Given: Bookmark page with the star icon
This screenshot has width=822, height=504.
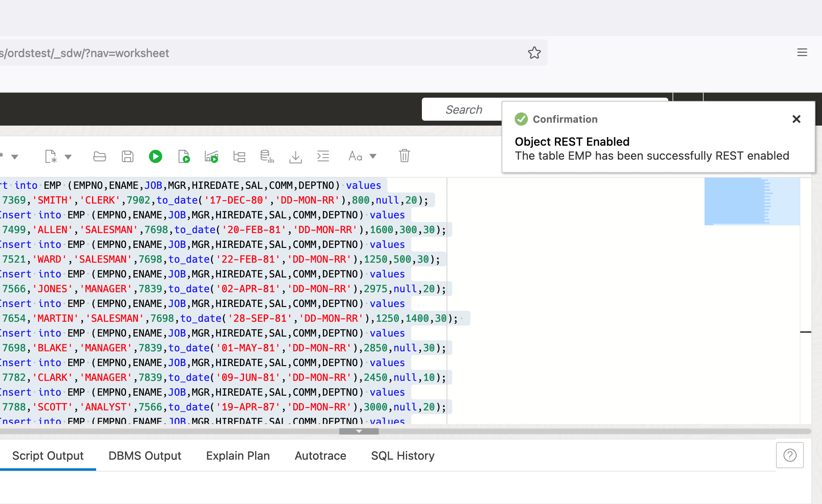Looking at the screenshot, I should (534, 53).
